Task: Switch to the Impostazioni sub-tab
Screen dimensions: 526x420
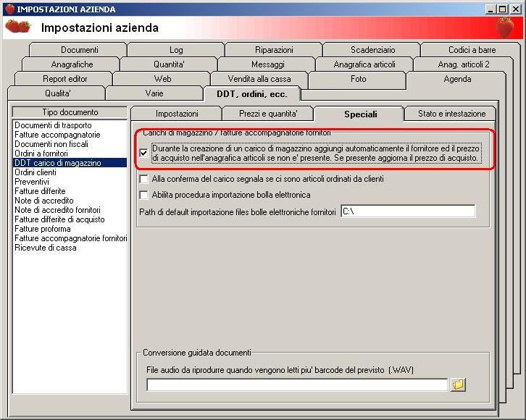Action: tap(177, 114)
